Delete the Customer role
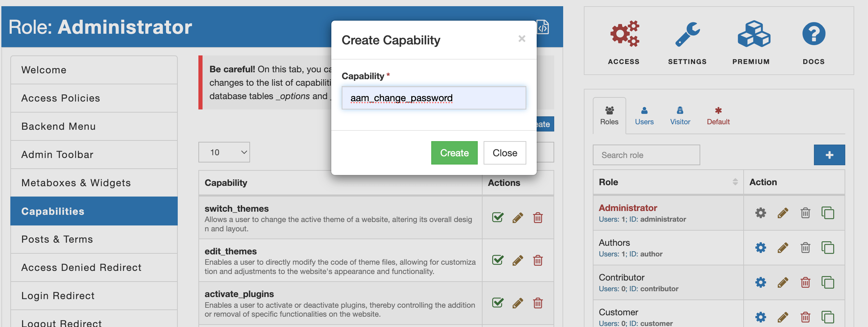 click(x=805, y=317)
